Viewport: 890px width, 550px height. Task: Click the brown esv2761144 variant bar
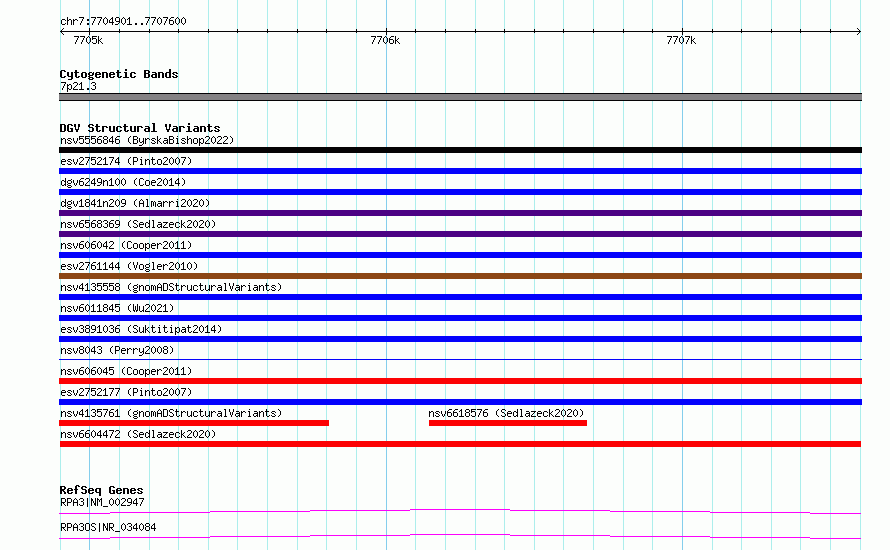point(460,276)
